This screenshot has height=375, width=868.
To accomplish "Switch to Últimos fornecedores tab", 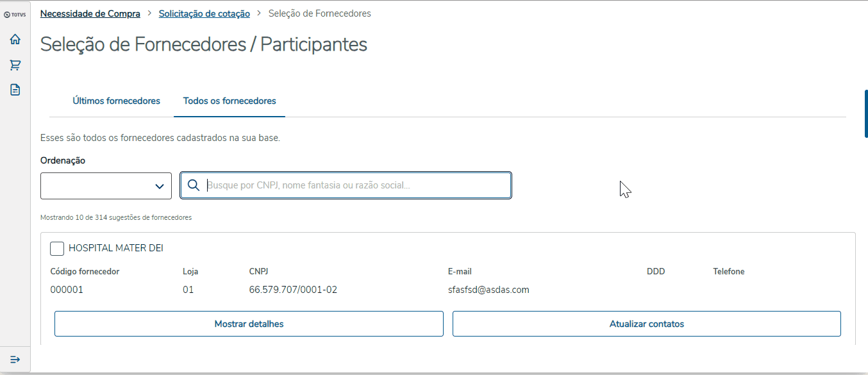I will click(116, 101).
